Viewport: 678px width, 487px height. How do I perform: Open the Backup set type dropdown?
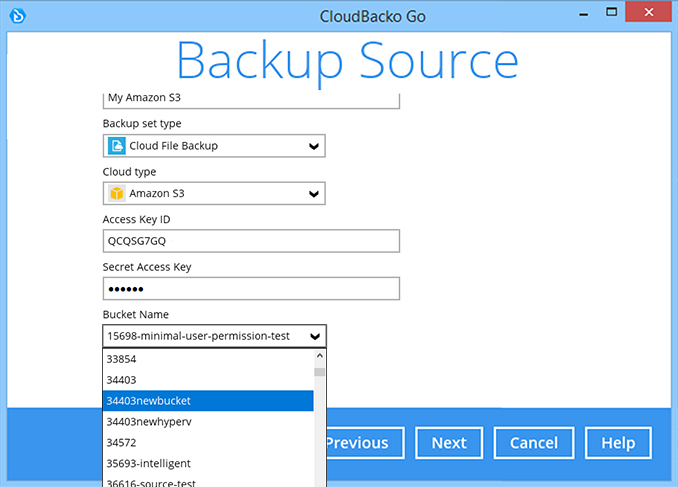coord(214,146)
